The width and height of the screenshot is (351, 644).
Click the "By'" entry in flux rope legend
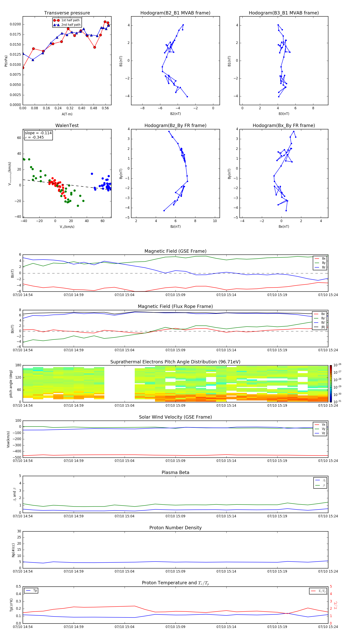pyautogui.click(x=320, y=318)
